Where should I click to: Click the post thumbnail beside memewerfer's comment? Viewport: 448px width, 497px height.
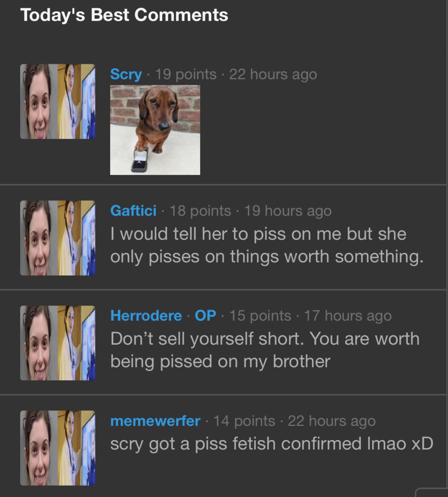pyautogui.click(x=58, y=448)
